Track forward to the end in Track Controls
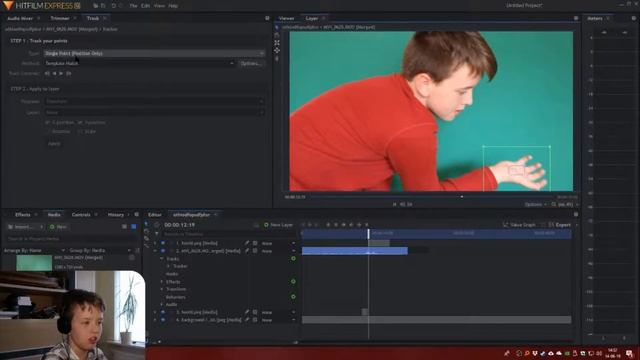The height and width of the screenshot is (360, 640). (69, 73)
